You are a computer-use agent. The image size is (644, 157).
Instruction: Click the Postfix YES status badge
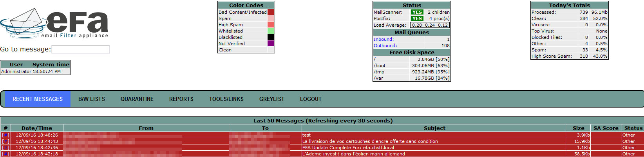(417, 18)
